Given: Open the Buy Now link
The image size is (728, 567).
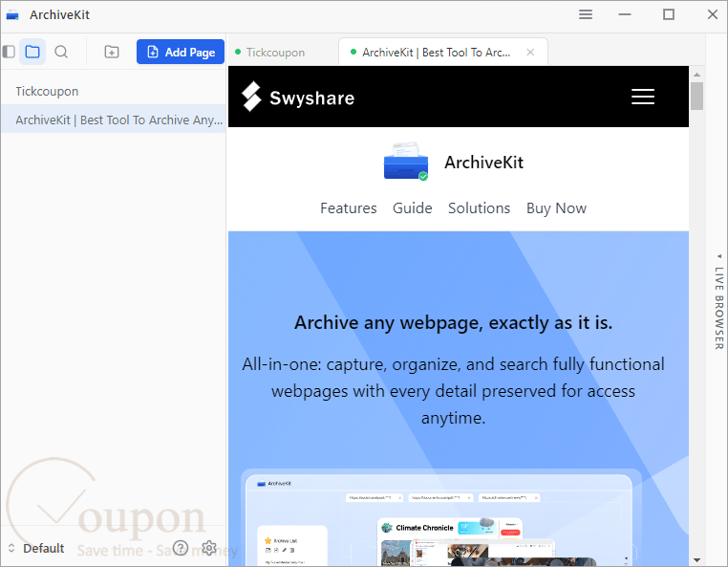Looking at the screenshot, I should tap(556, 208).
